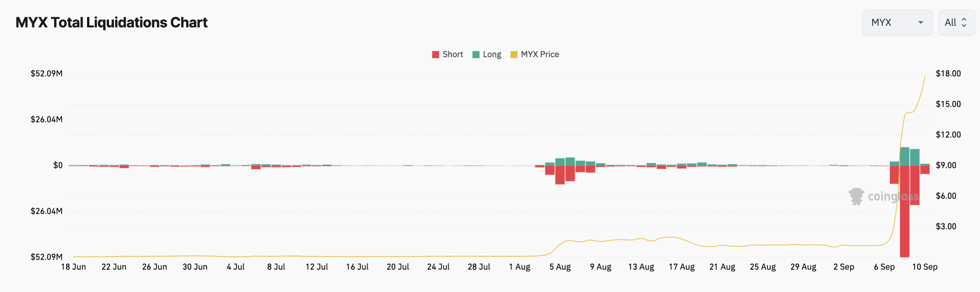This screenshot has width=980, height=292.
Task: Click the red Short legend square icon
Action: [x=435, y=54]
